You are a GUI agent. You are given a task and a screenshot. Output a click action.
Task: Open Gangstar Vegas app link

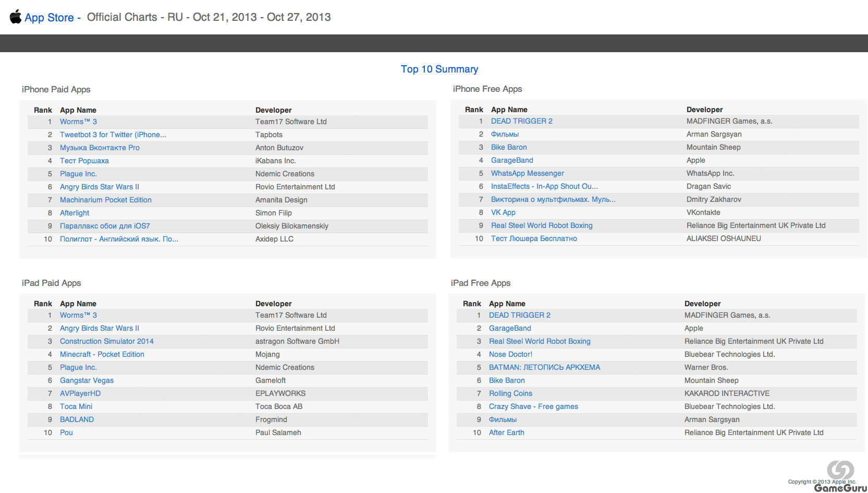coord(87,380)
